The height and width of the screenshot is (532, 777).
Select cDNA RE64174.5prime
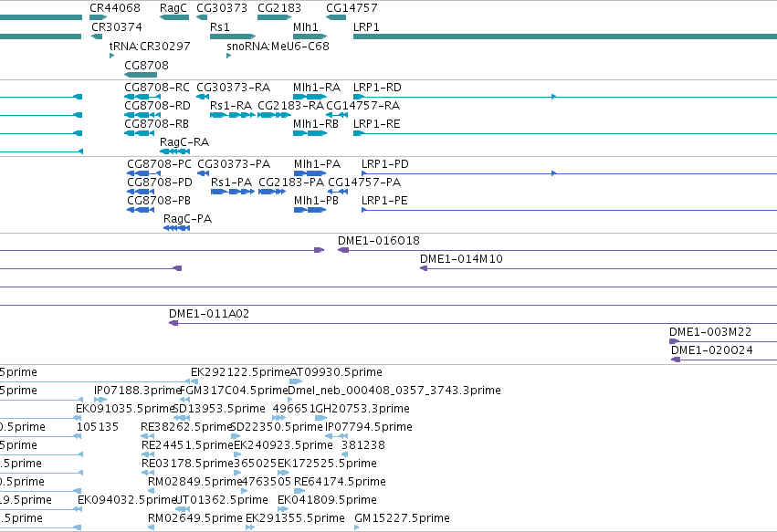340,482
